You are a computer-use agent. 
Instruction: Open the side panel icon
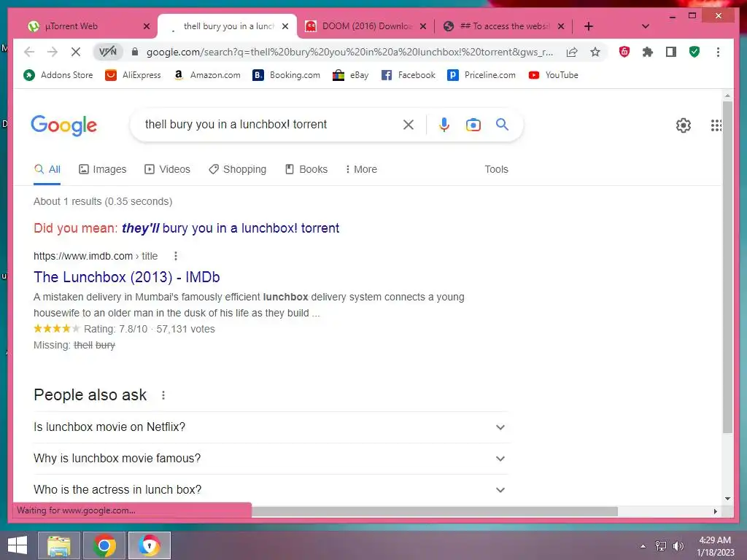coord(671,52)
